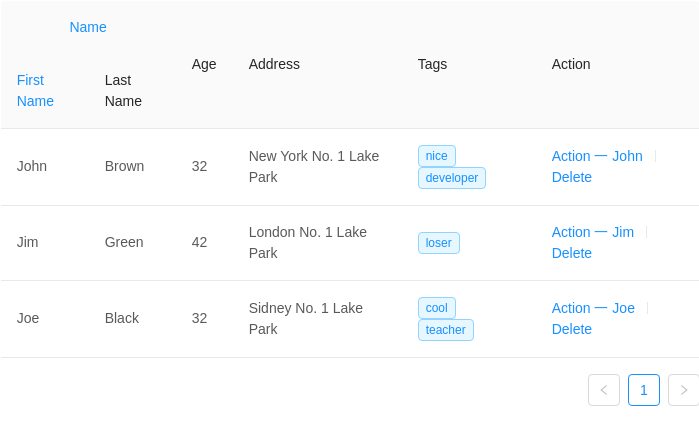
Task: Click the 'loser' tag
Action: point(439,243)
